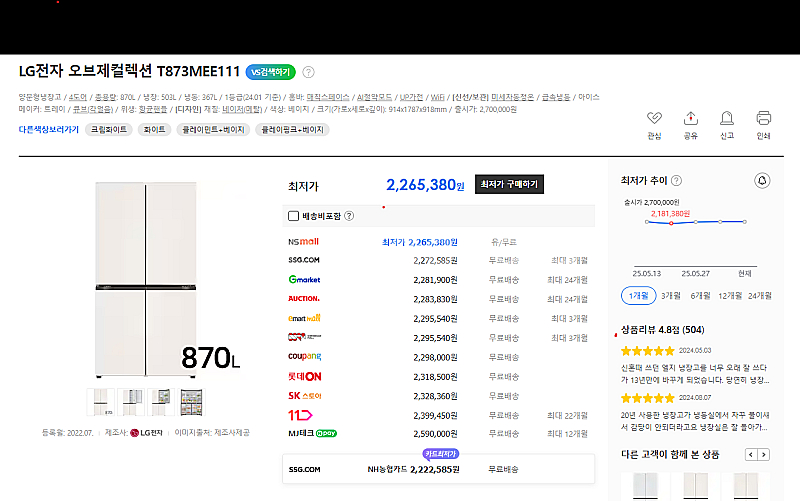Show previous related products arrow
The width and height of the screenshot is (800, 501).
coord(751,455)
